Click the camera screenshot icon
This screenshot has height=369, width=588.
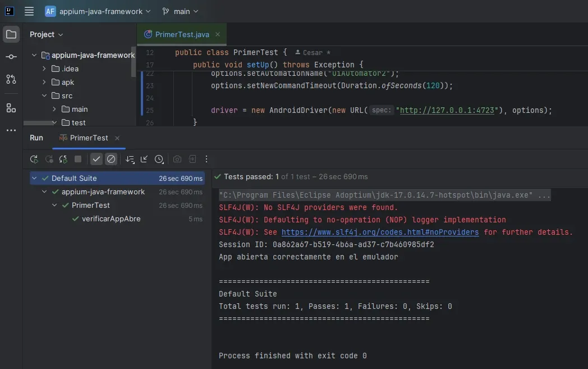pyautogui.click(x=177, y=159)
